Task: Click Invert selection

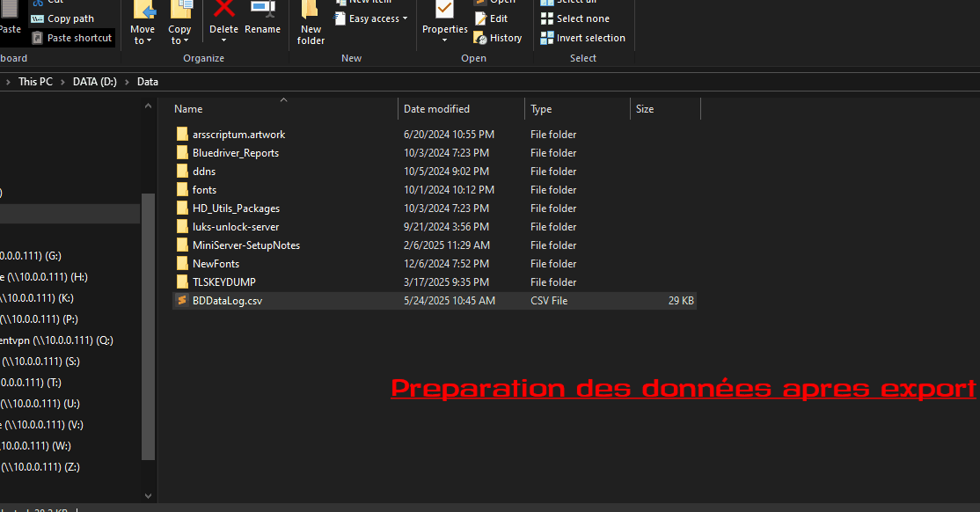Action: coord(582,38)
